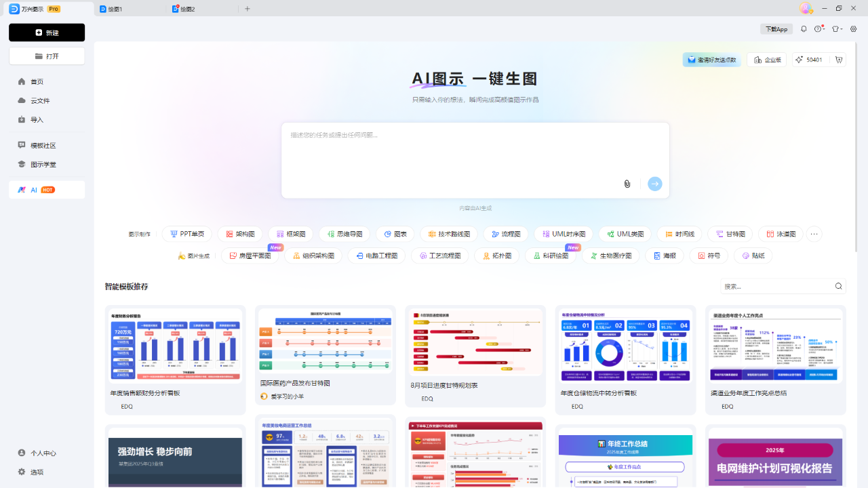Click 邀请好友送点数 button
Screen dimensions: 868x488
point(711,60)
